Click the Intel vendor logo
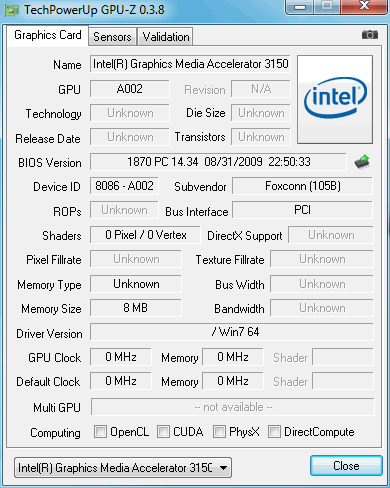The height and width of the screenshot is (488, 390). [335, 99]
